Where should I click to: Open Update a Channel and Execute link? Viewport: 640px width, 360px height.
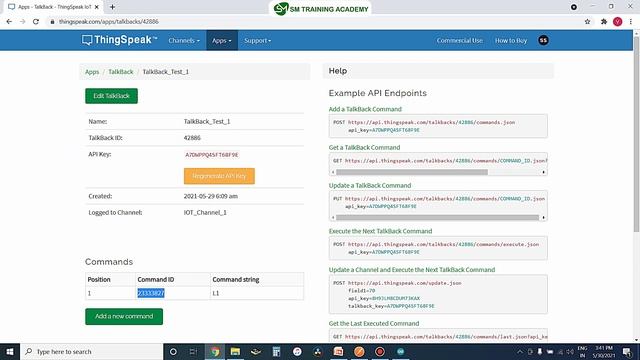pos(412,270)
